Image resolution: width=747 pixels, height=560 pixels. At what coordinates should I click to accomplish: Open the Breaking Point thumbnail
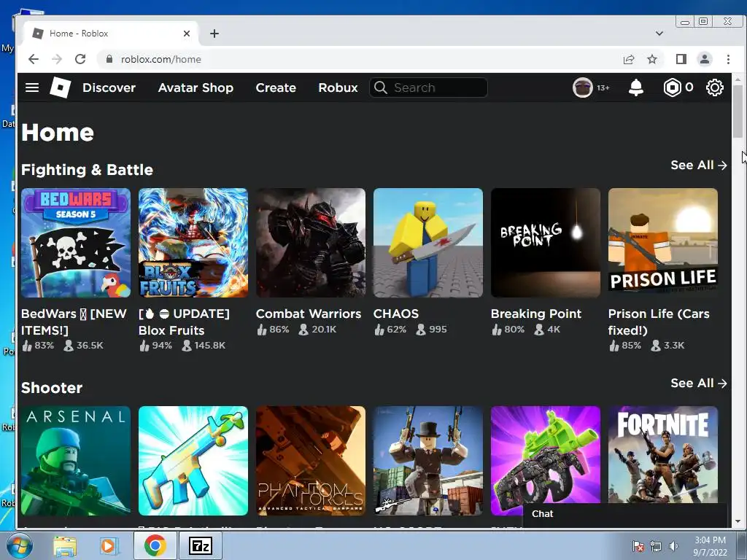click(x=546, y=243)
